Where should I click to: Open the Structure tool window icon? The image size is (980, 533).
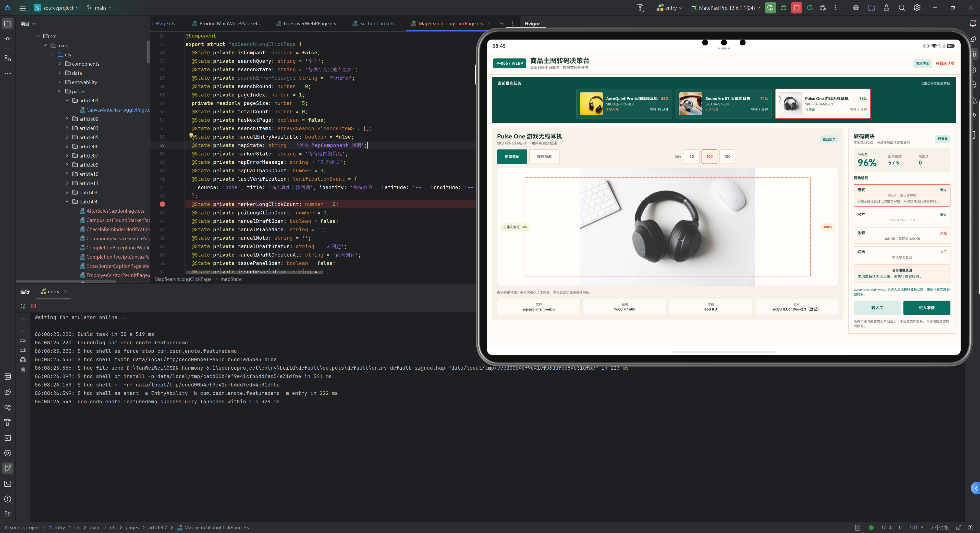8,58
